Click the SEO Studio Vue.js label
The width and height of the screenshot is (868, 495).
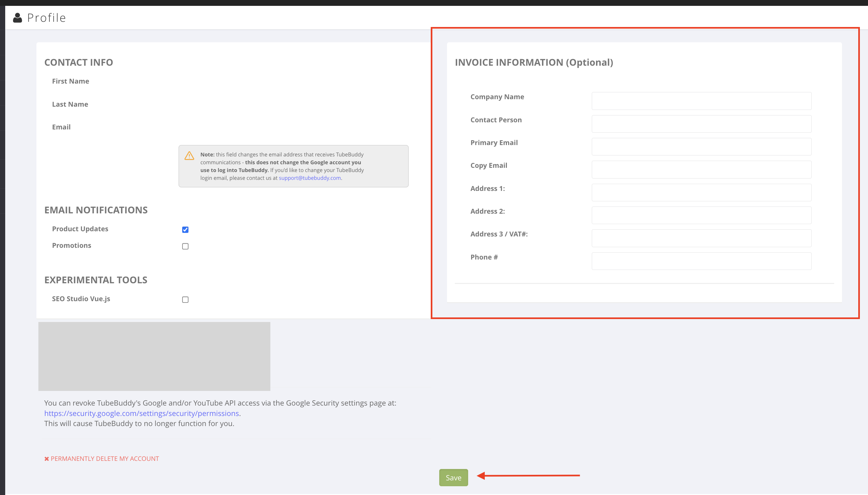[x=81, y=299]
